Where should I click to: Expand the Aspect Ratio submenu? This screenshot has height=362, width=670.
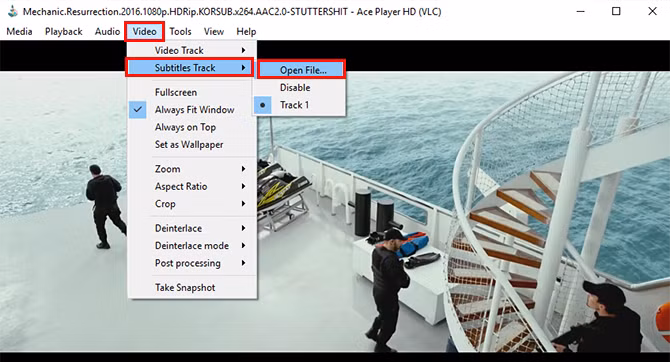192,186
